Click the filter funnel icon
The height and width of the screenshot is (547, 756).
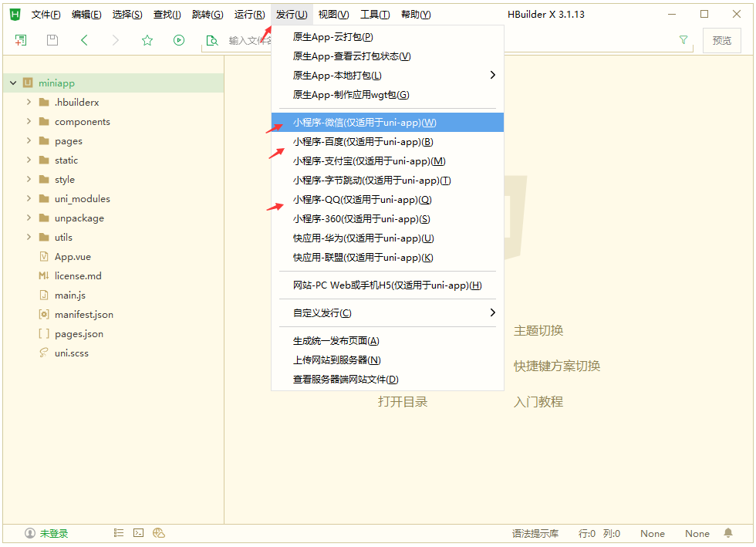pos(683,40)
